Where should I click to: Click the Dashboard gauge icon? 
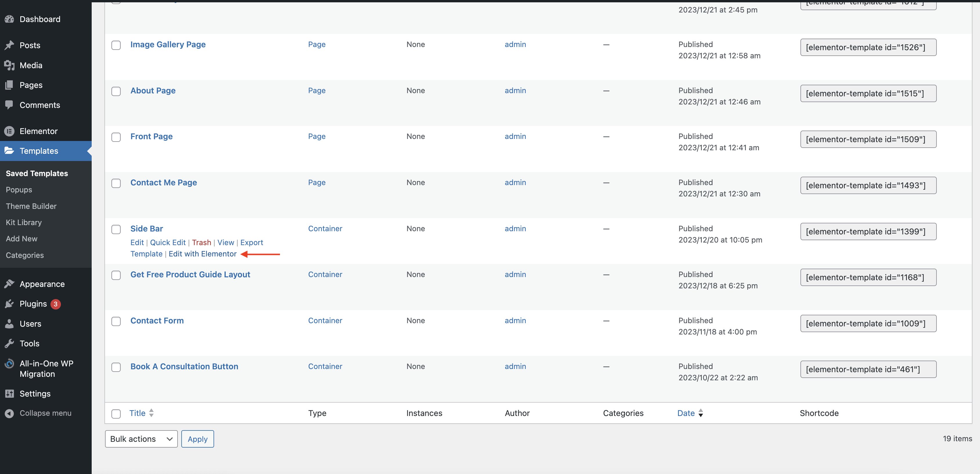click(10, 19)
